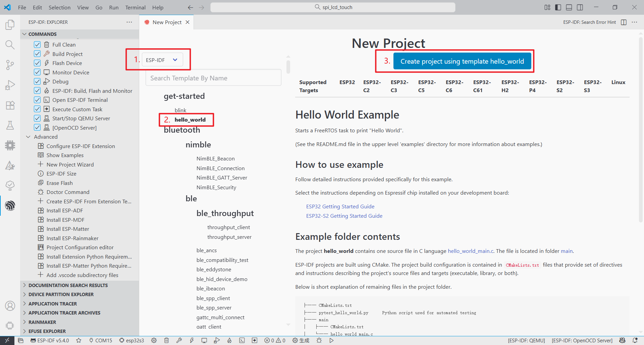The height and width of the screenshot is (345, 644).
Task: Click ESP-IDF v5.4.0 version in status bar
Action: coord(50,340)
